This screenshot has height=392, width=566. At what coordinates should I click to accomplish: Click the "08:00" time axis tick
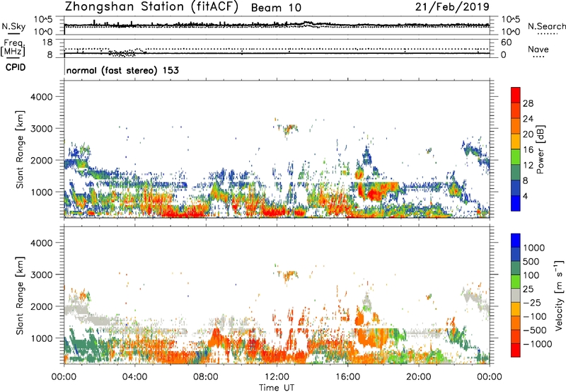tap(206, 377)
